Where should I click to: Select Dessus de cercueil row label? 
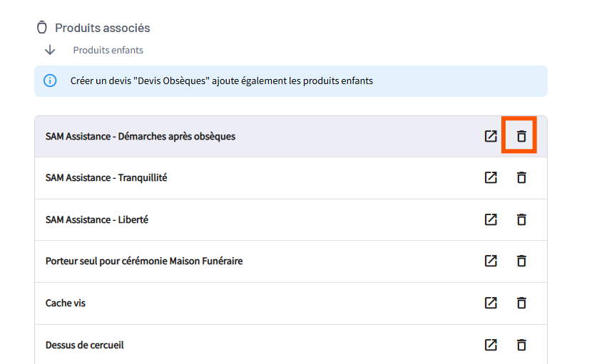coord(85,345)
